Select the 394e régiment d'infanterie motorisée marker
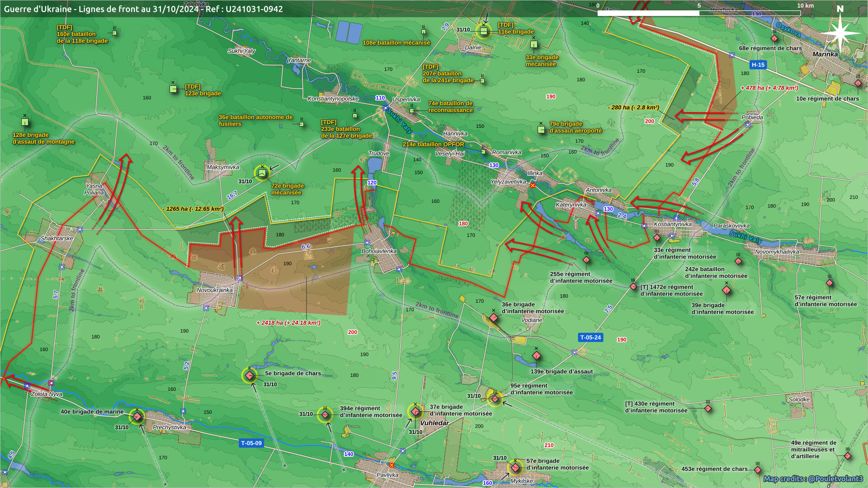Viewport: 868px width, 488px height. pyautogui.click(x=325, y=415)
